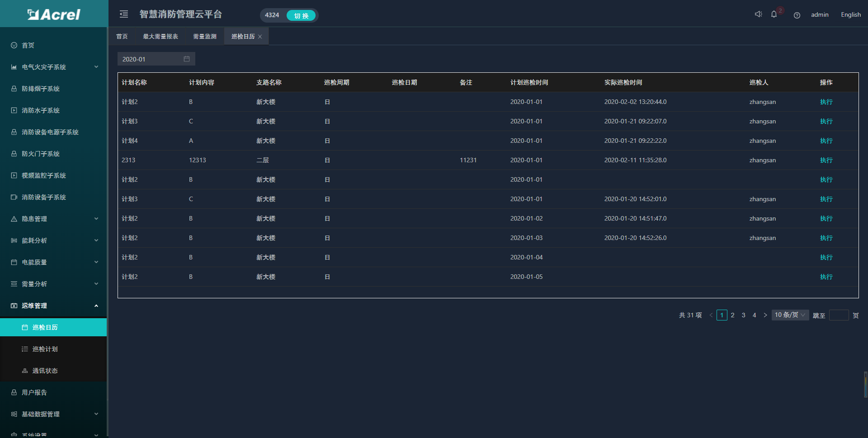Close the 巡检日历 tab

pyautogui.click(x=260, y=37)
